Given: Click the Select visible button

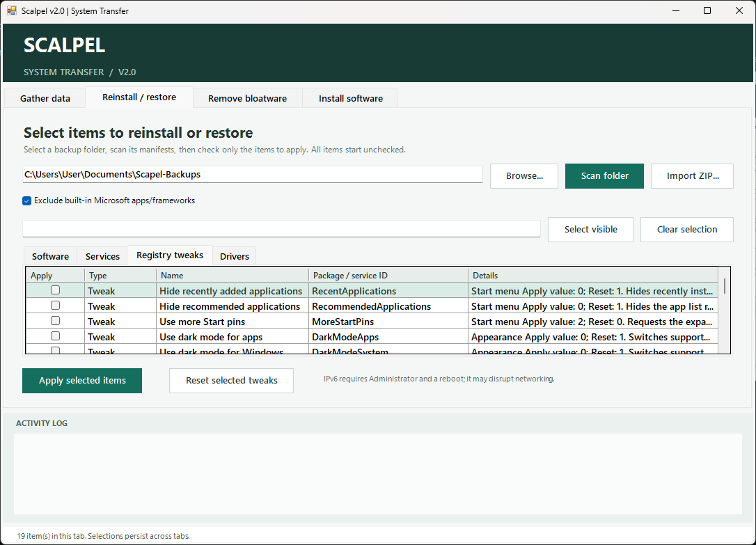Looking at the screenshot, I should point(590,230).
